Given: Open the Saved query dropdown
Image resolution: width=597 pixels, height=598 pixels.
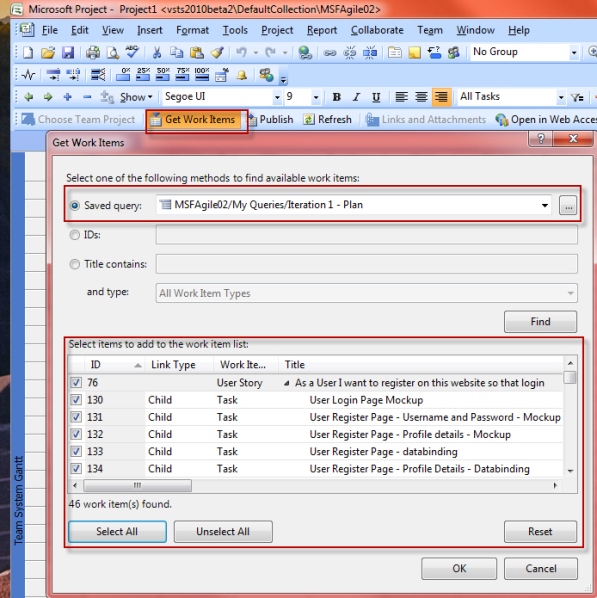Looking at the screenshot, I should pyautogui.click(x=545, y=205).
